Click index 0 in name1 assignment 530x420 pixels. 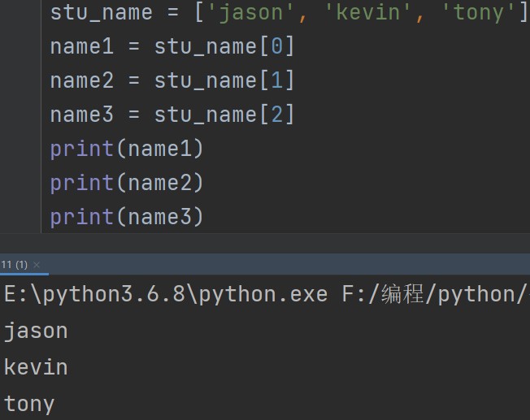pyautogui.click(x=276, y=47)
